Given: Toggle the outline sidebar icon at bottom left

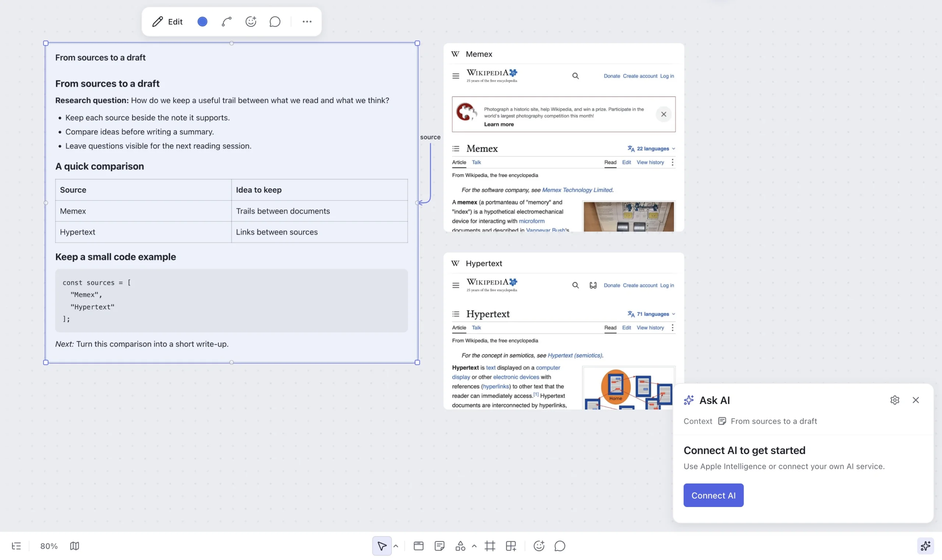Looking at the screenshot, I should point(16,546).
